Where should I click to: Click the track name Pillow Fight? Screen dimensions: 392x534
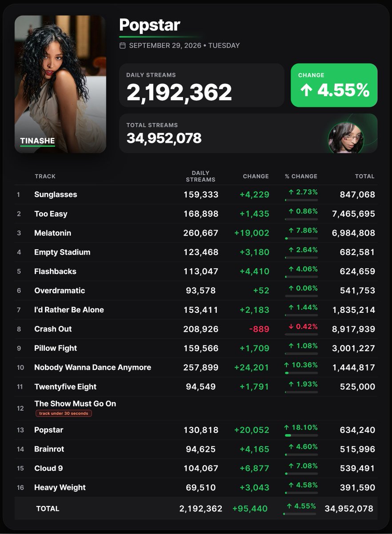click(56, 348)
